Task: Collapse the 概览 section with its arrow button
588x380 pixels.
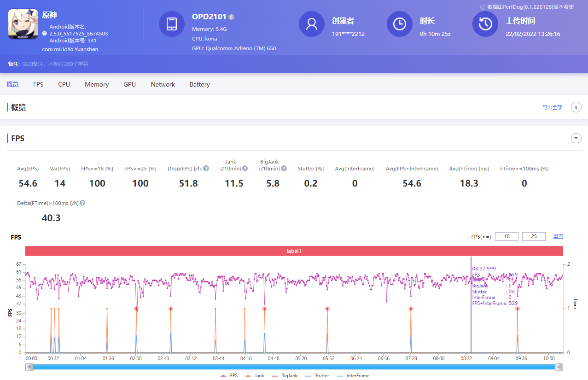Action: (576, 107)
